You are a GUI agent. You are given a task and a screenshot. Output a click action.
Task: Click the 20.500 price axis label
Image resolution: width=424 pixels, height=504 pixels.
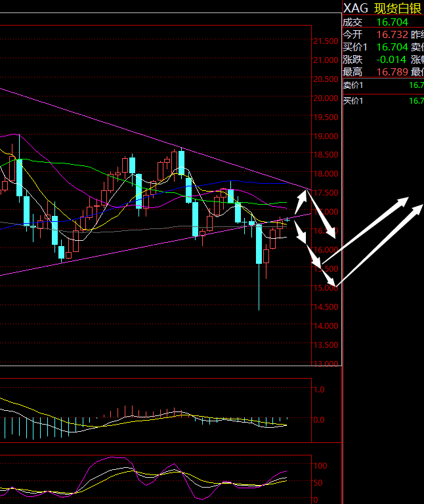click(326, 79)
